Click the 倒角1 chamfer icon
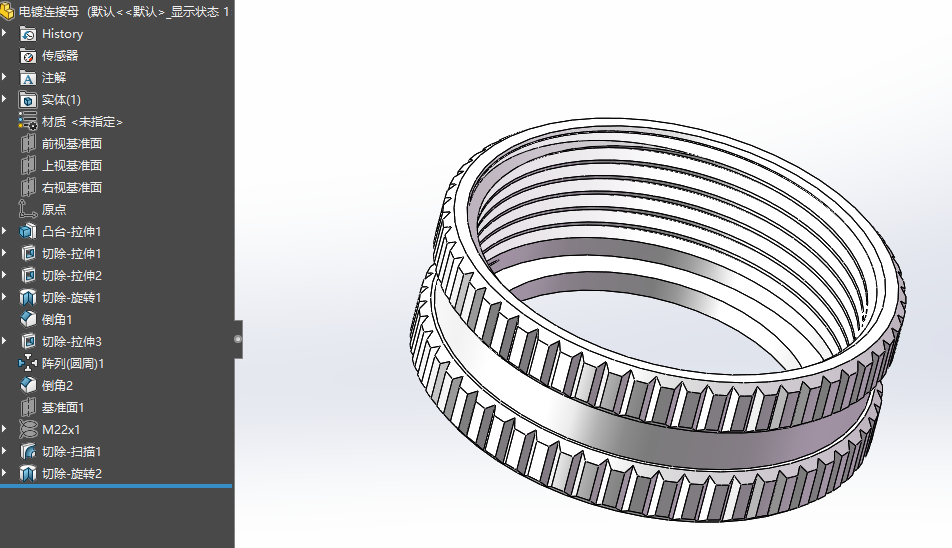952x548 pixels. 28,319
